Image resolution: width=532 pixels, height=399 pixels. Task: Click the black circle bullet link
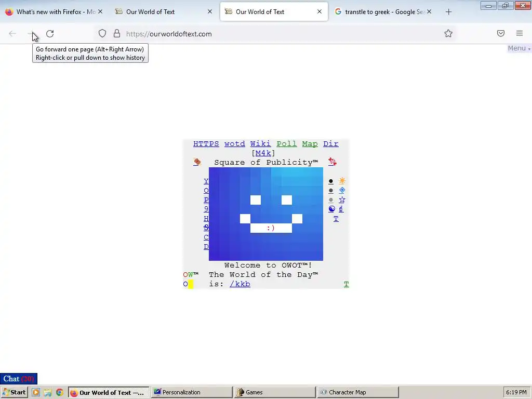(x=331, y=181)
